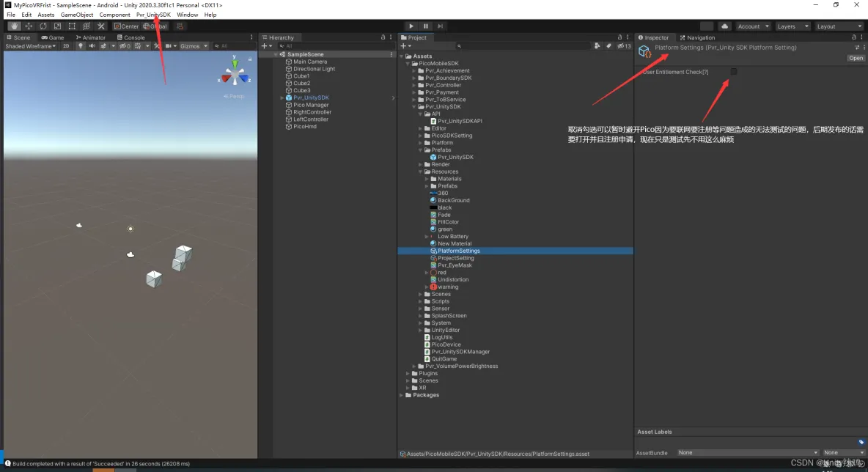
Task: Switch to the Console tab
Action: 130,37
